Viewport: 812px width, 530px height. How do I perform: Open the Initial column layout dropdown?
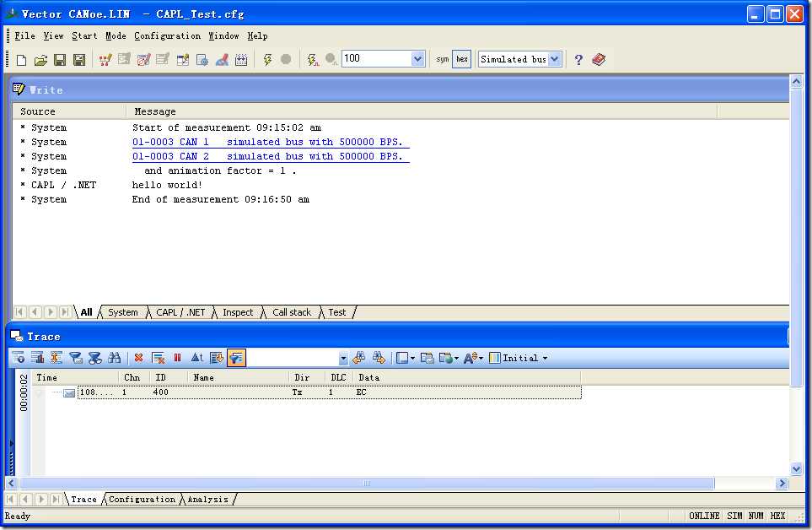coord(519,358)
